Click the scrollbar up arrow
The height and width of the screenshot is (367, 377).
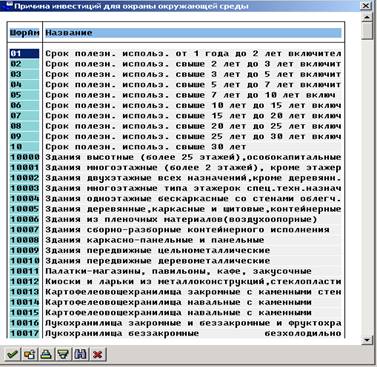click(x=367, y=17)
